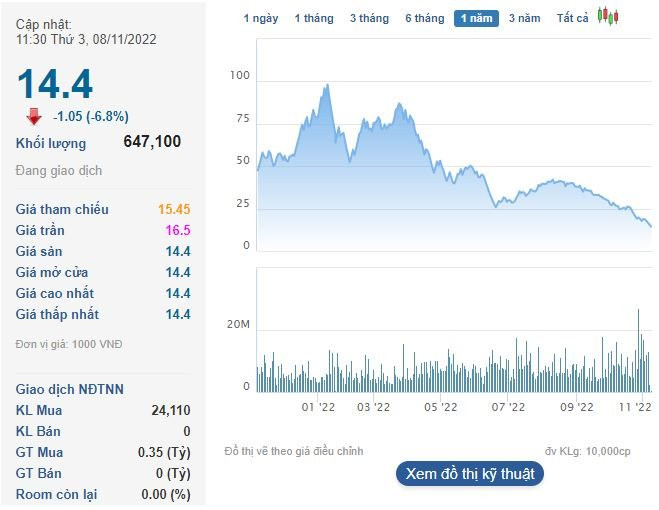Click the Giá tham chiếu value 15.45

174,210
